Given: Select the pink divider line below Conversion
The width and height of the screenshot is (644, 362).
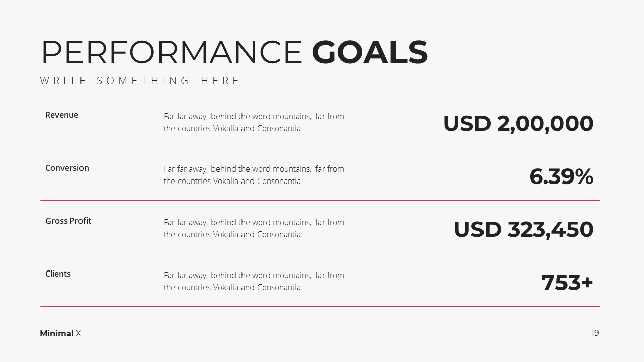Looking at the screenshot, I should tap(320, 200).
